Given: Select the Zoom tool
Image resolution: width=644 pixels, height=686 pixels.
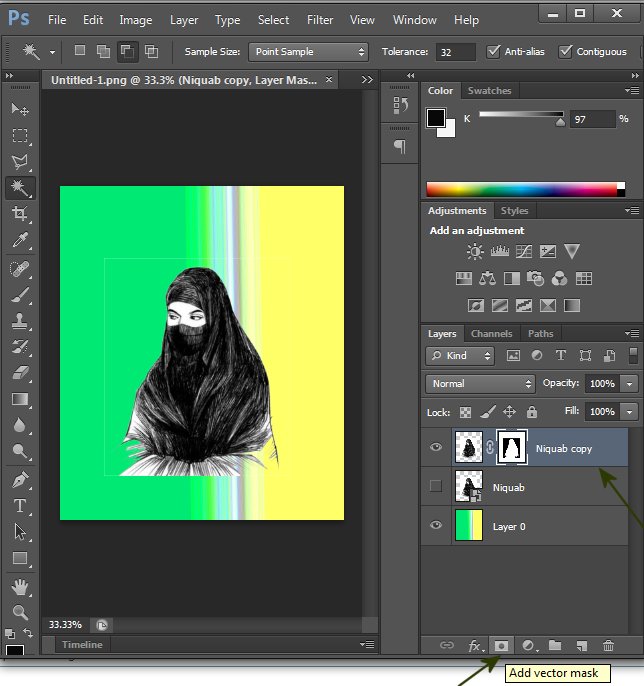Looking at the screenshot, I should 20,612.
